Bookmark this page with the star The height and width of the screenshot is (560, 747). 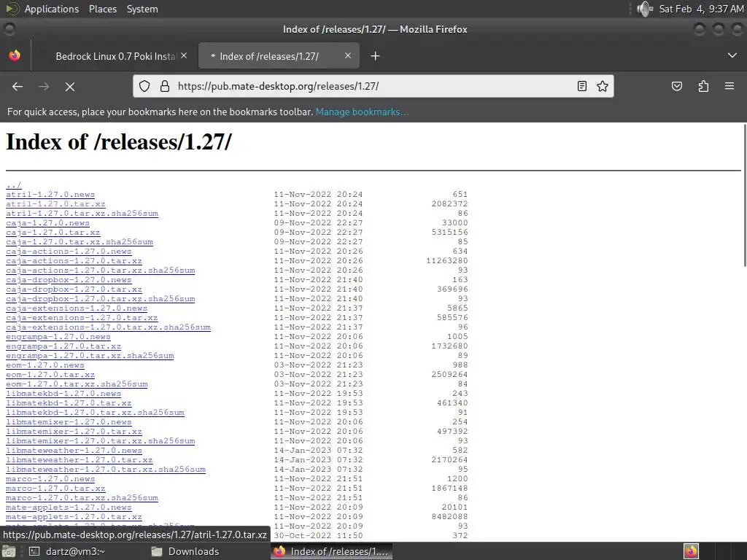point(603,86)
